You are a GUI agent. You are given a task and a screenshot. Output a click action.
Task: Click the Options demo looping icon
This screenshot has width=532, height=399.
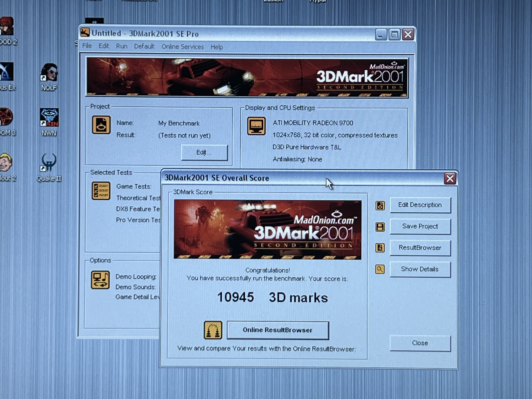100,280
